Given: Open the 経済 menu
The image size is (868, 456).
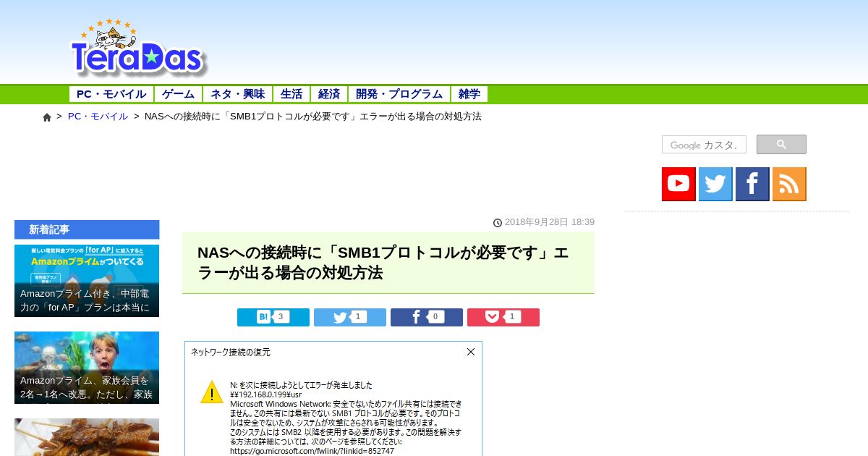Looking at the screenshot, I should tap(329, 94).
